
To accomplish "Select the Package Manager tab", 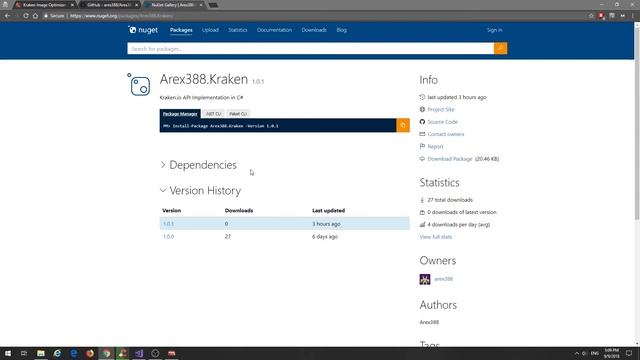I will pyautogui.click(x=180, y=114).
